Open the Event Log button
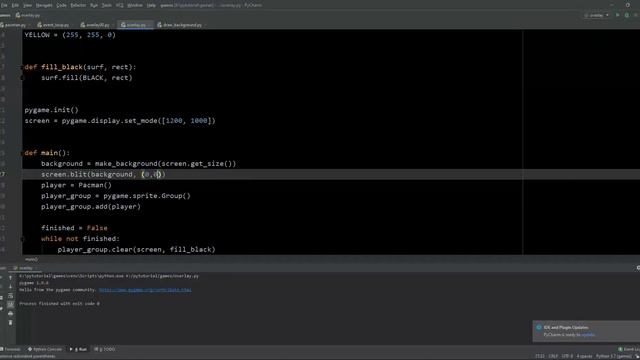 pos(629,349)
